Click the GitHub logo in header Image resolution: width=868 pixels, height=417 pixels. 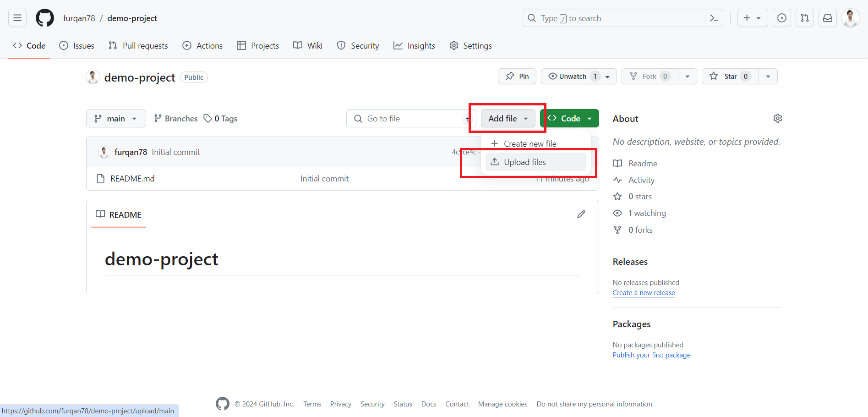(45, 18)
